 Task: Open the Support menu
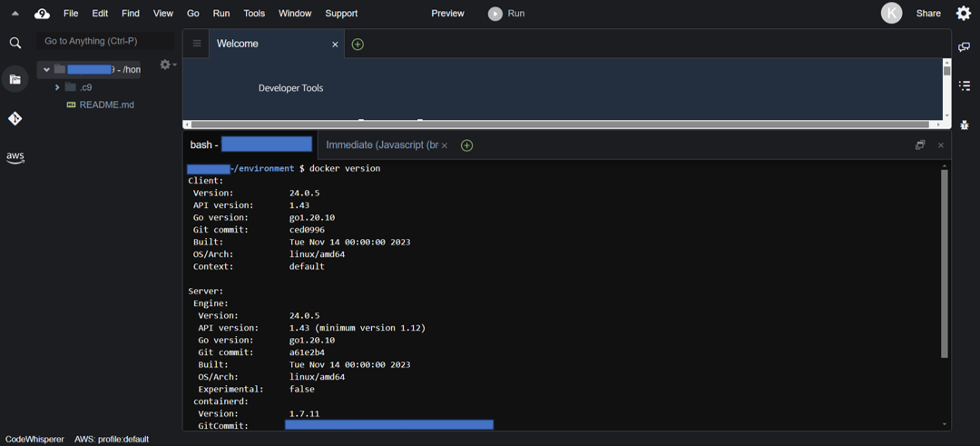point(341,13)
